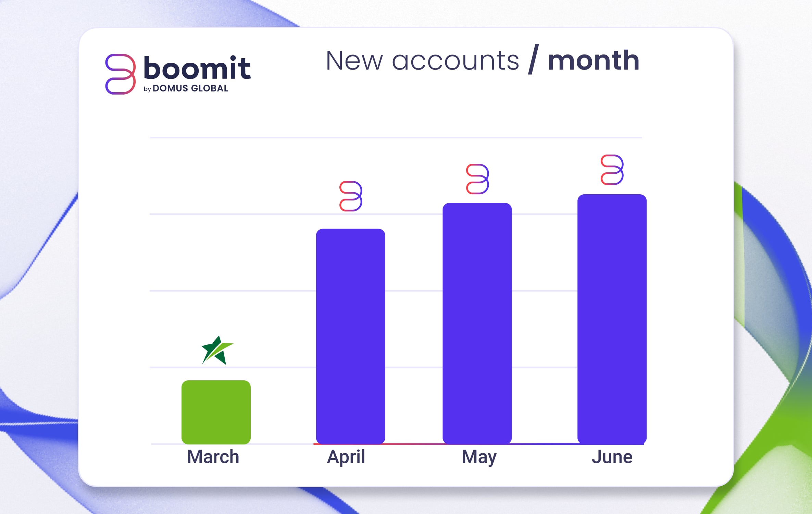Click the boomit icon above the April bar
812x514 pixels.
tap(351, 196)
